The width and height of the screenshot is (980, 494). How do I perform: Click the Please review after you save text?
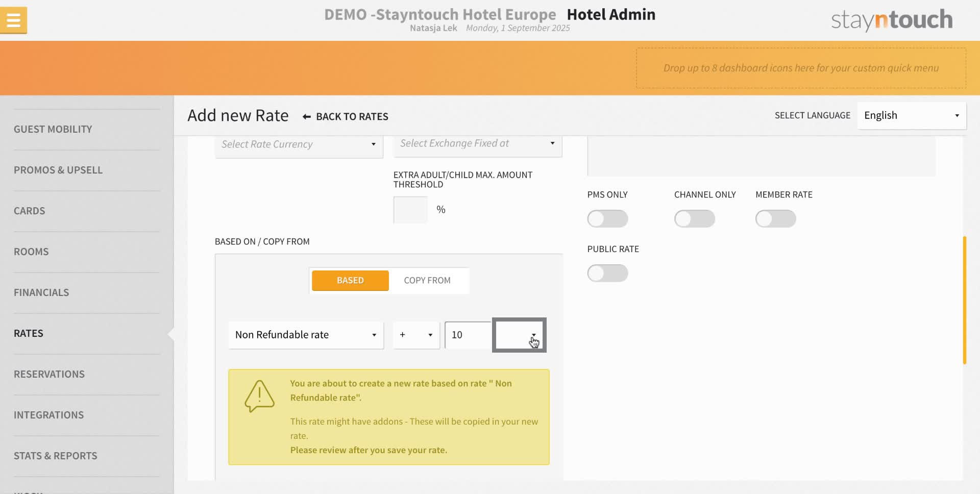pos(369,450)
